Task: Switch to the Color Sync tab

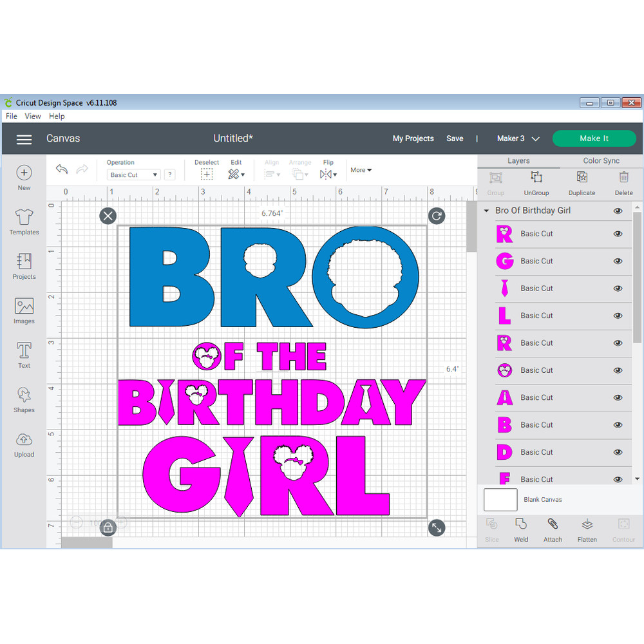Action: pos(601,161)
